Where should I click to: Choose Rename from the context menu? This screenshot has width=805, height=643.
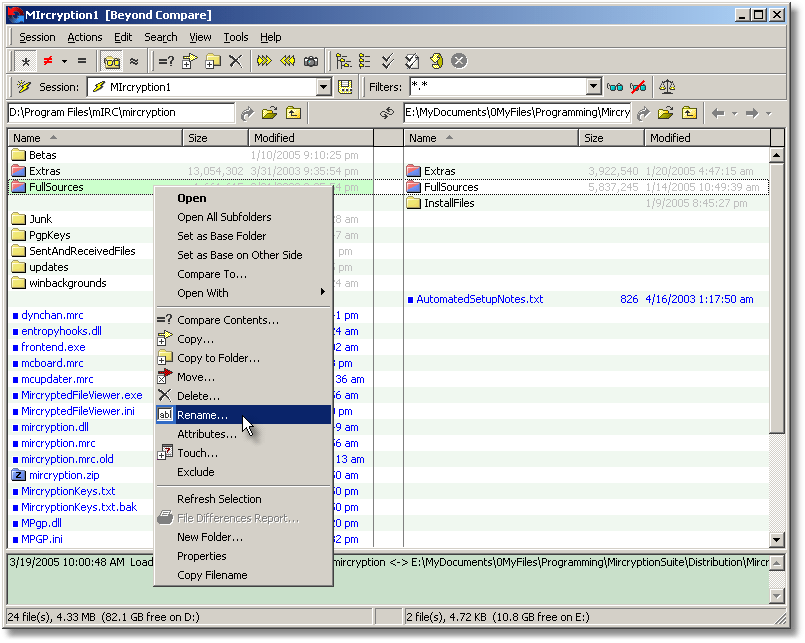(x=243, y=415)
